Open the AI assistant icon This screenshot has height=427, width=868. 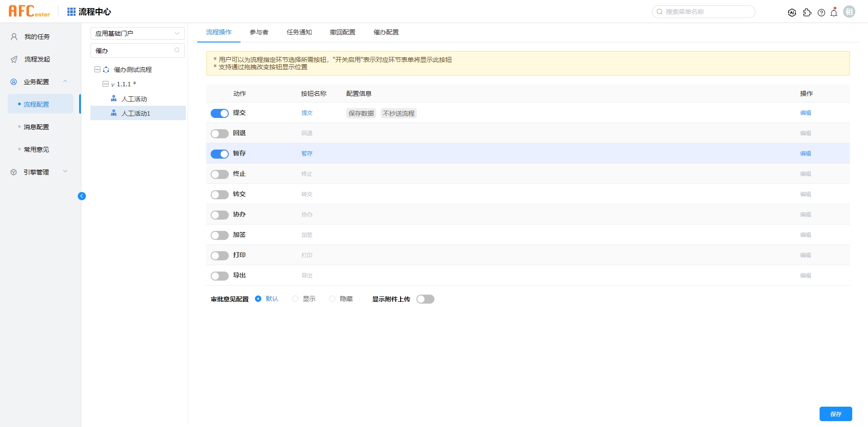[x=792, y=13]
